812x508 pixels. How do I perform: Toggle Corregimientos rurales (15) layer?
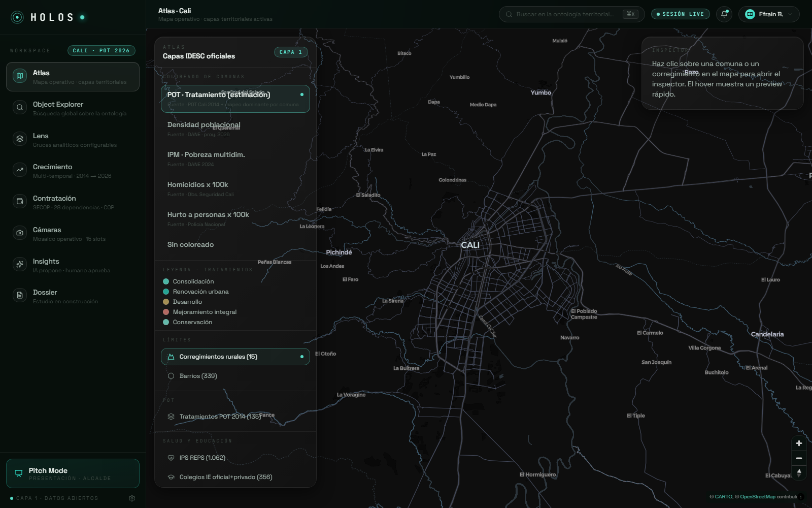[235, 357]
